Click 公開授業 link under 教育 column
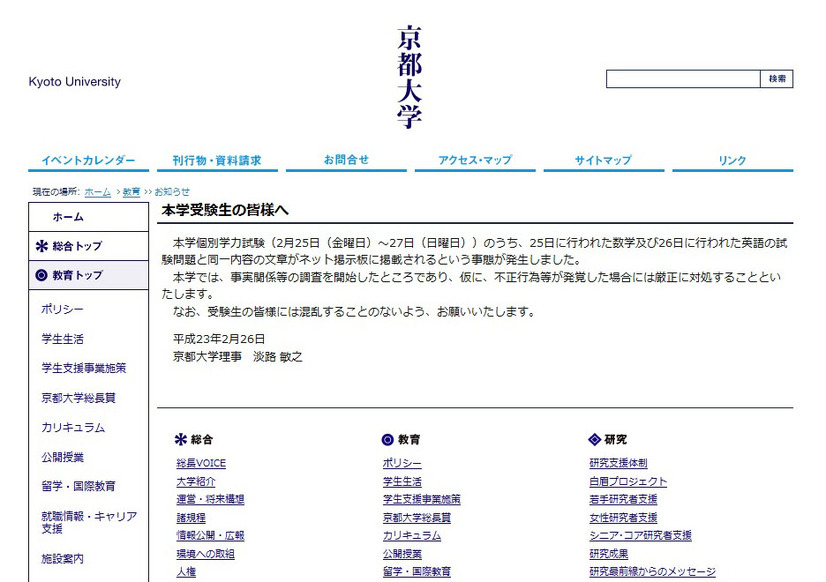 pyautogui.click(x=402, y=554)
